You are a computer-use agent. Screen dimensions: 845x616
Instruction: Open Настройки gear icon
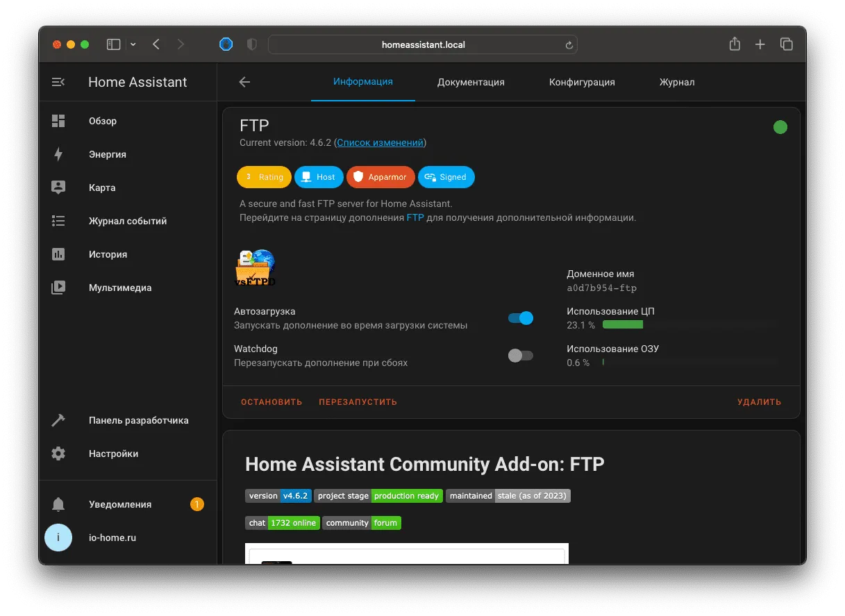coord(58,453)
